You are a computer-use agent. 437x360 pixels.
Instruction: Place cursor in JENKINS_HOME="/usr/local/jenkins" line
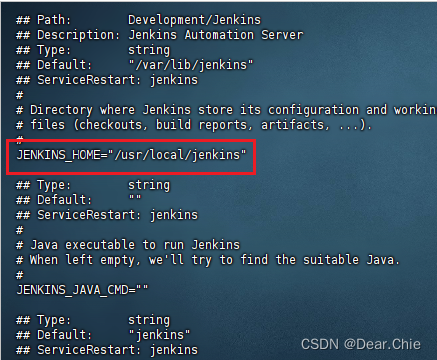[x=131, y=155]
